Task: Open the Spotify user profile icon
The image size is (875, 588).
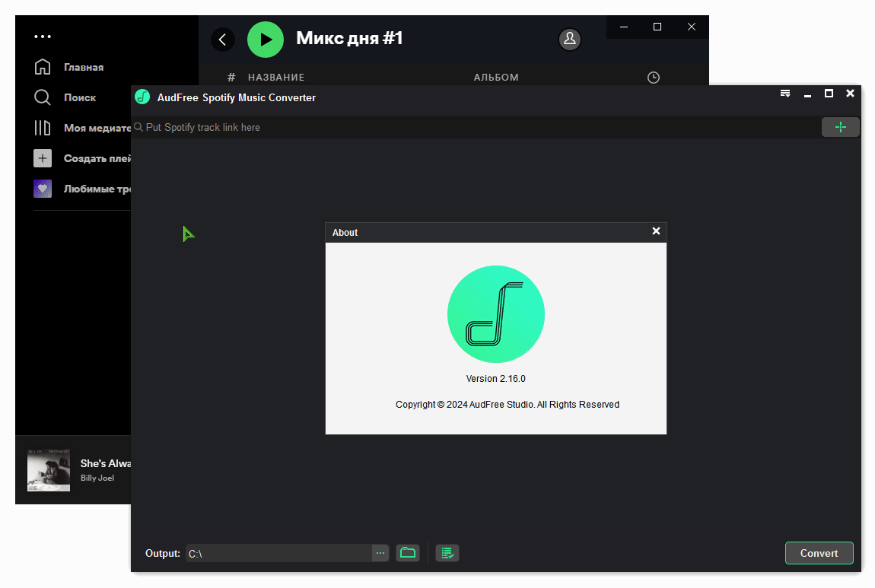Action: pyautogui.click(x=570, y=39)
